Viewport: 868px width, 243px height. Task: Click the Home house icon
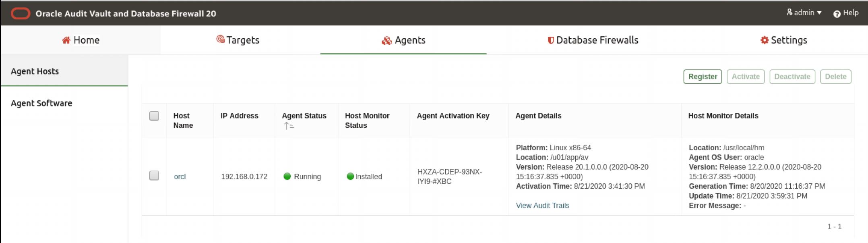[x=66, y=40]
